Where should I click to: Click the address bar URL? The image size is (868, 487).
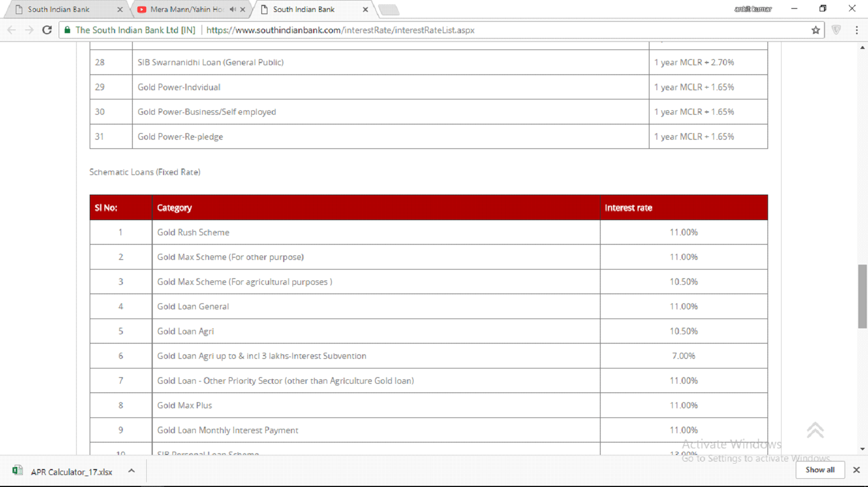pyautogui.click(x=340, y=30)
